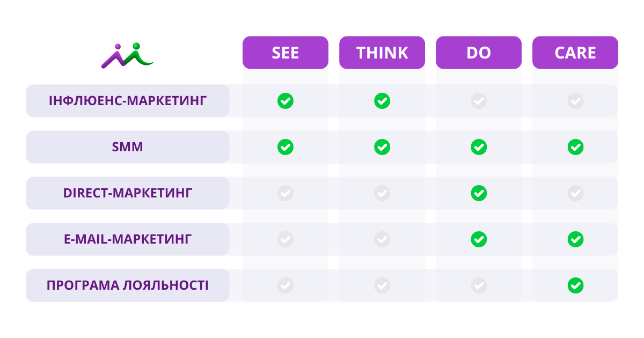The height and width of the screenshot is (338, 644).
Task: Toggle green check for SMM under SEE
Action: pos(286,147)
